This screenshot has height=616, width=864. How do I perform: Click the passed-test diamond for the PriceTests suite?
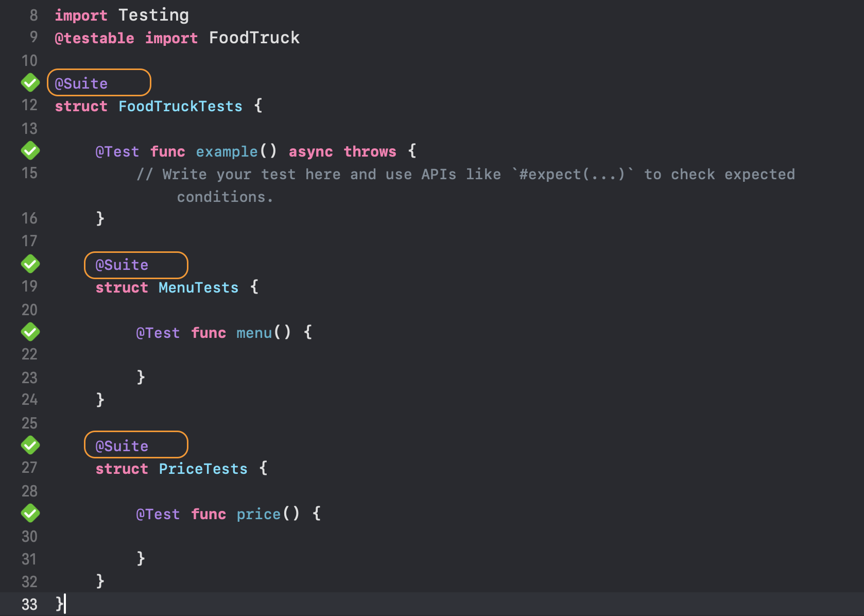point(30,445)
